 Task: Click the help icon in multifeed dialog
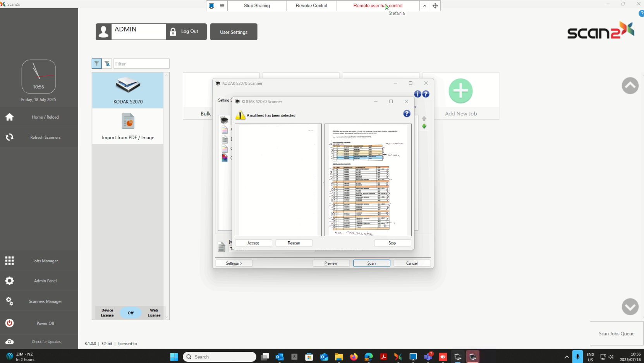coord(407,114)
